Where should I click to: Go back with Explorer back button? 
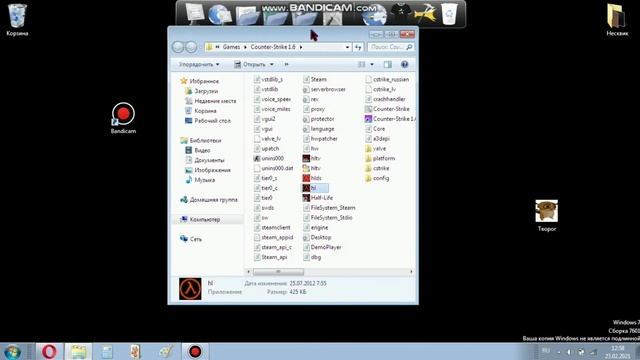click(178, 47)
